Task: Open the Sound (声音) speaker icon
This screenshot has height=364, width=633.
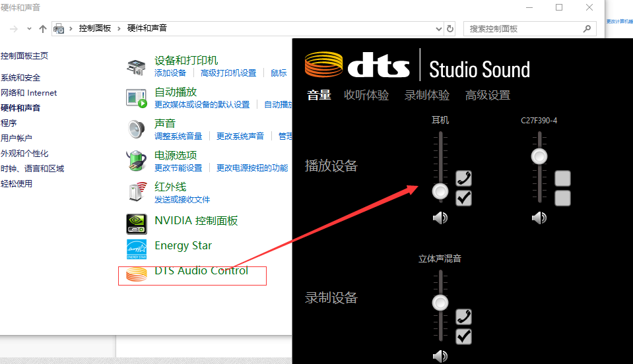Action: pos(136,129)
